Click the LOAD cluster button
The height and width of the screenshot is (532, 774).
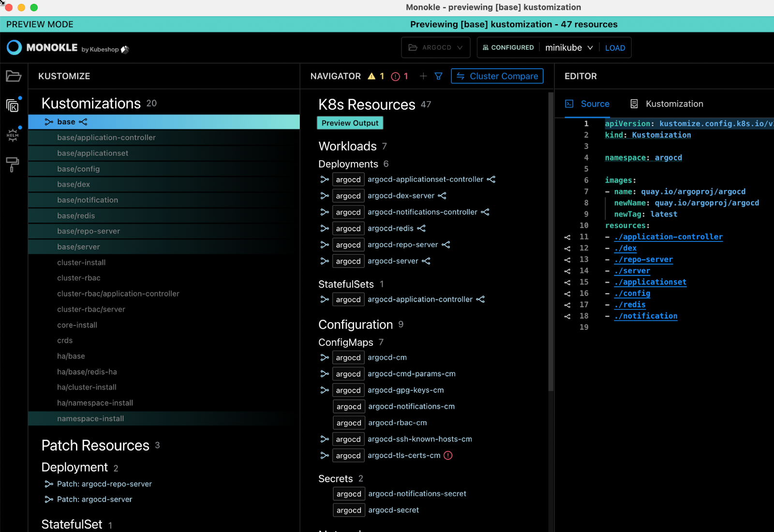coord(615,48)
